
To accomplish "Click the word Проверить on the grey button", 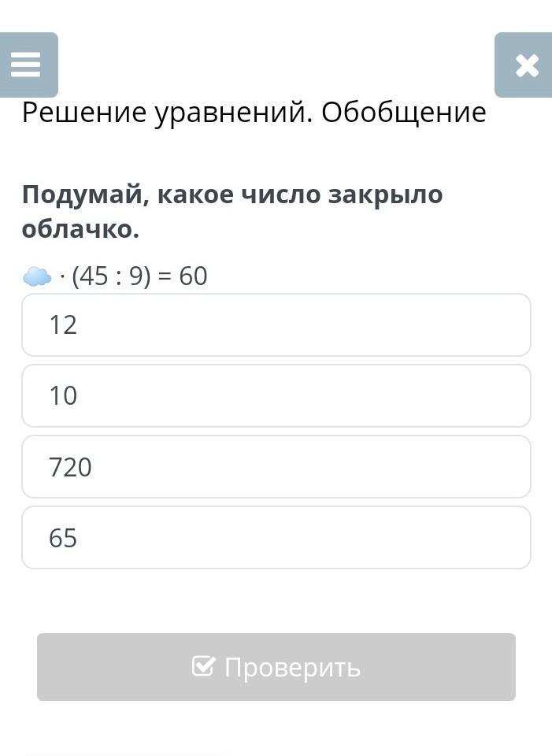I will point(292,667).
